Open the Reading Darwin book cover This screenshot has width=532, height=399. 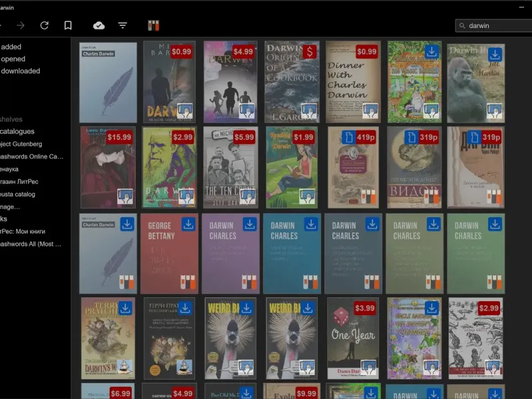[x=292, y=168]
